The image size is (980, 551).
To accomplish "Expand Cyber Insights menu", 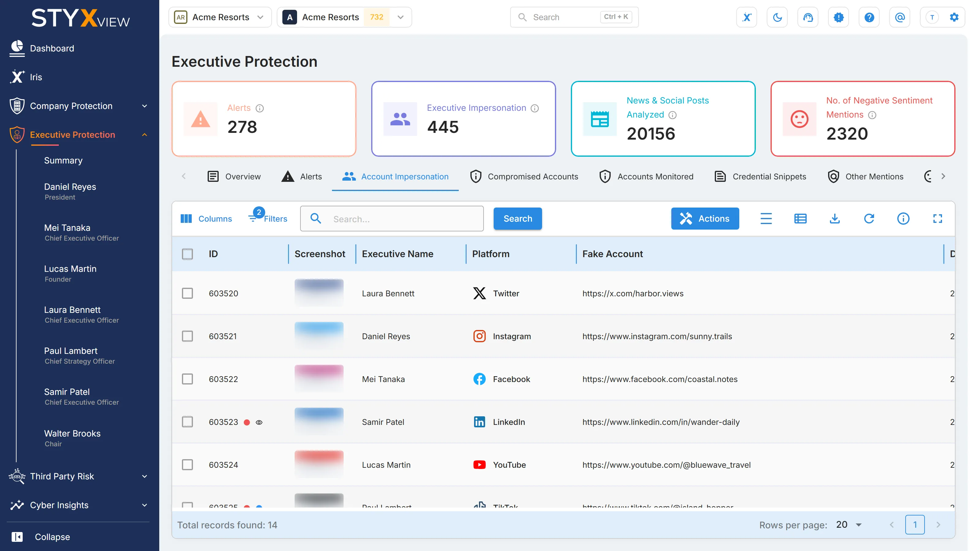I will point(80,505).
